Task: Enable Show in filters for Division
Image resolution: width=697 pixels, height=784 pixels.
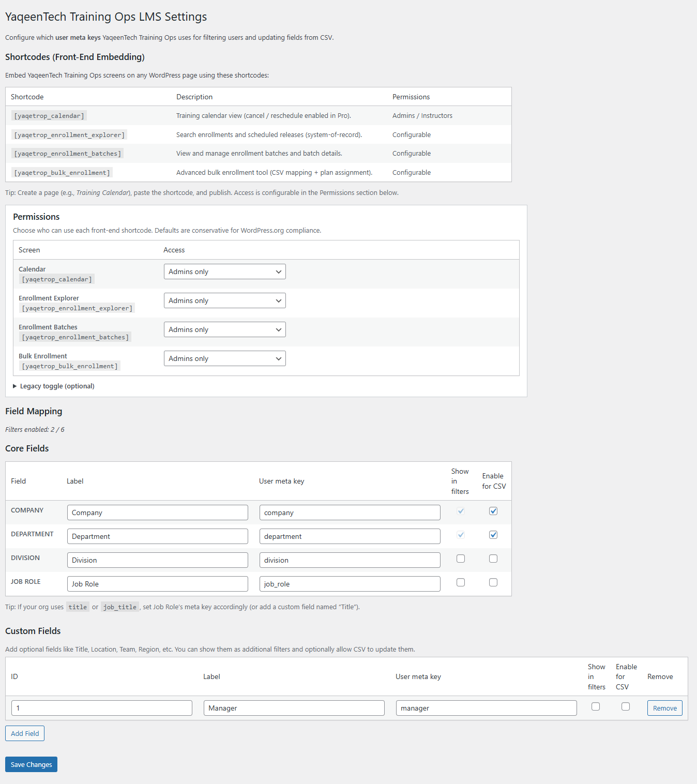Action: [460, 559]
